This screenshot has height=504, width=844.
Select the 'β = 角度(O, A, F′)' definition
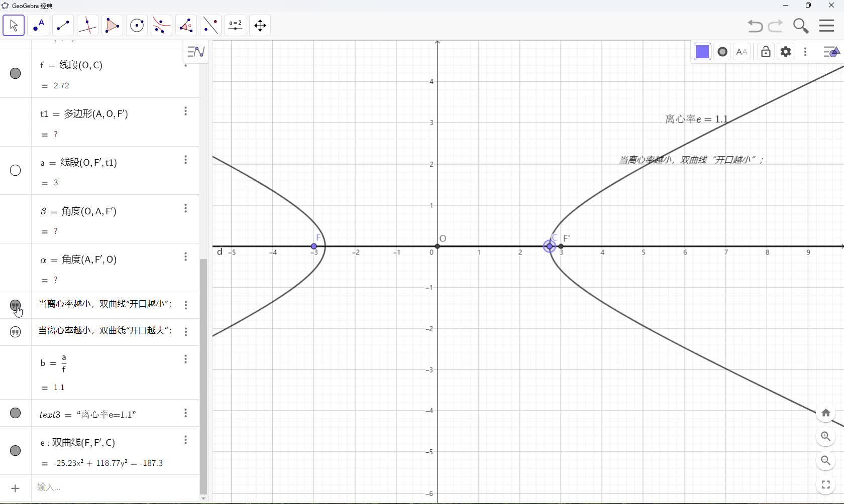pos(78,211)
